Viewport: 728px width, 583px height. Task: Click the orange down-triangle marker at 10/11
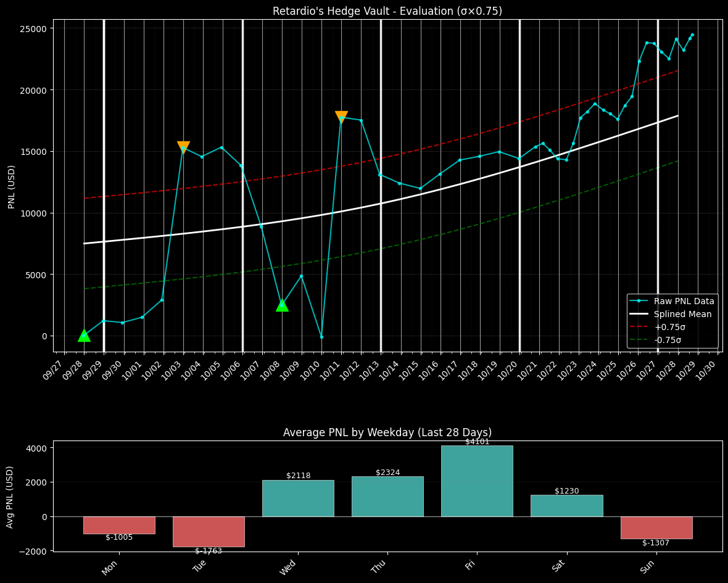[x=341, y=117]
